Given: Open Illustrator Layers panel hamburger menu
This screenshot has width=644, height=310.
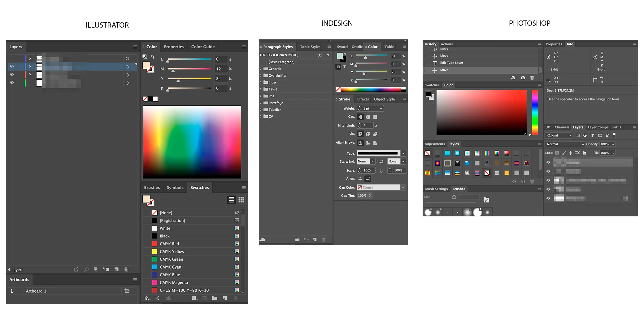Looking at the screenshot, I should coord(135,47).
